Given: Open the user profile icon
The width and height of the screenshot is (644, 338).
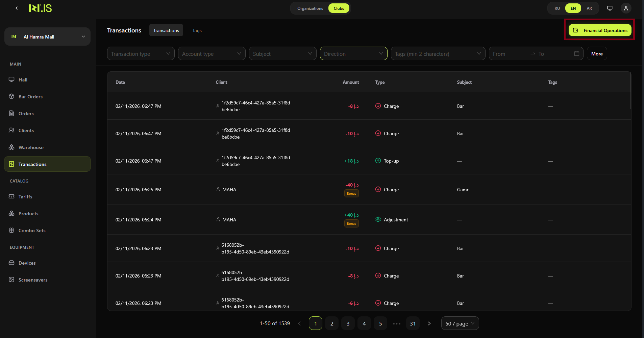Looking at the screenshot, I should point(626,8).
